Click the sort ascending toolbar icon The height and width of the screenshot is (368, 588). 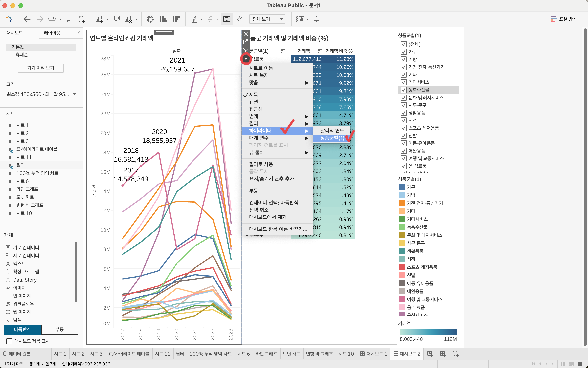163,19
